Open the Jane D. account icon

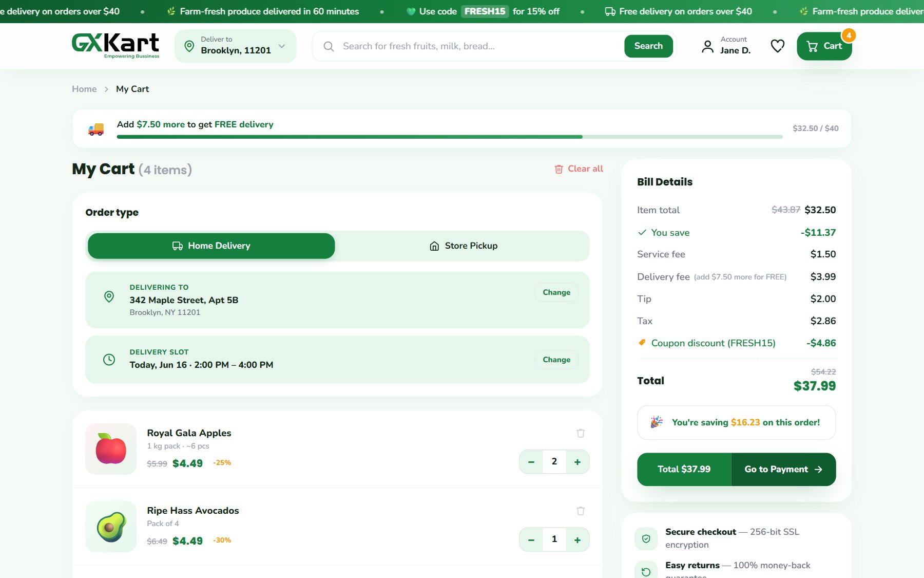[707, 46]
